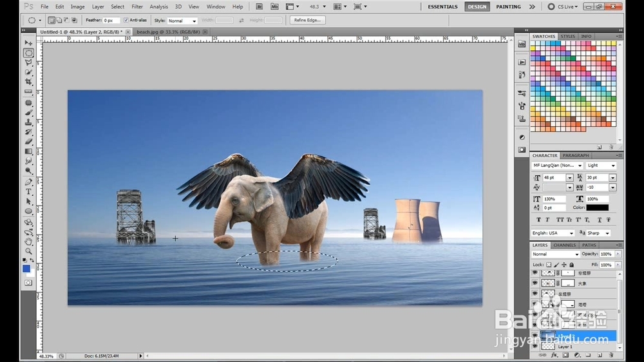Image resolution: width=644 pixels, height=362 pixels.
Task: Select the Horizontal Type tool
Action: click(28, 192)
